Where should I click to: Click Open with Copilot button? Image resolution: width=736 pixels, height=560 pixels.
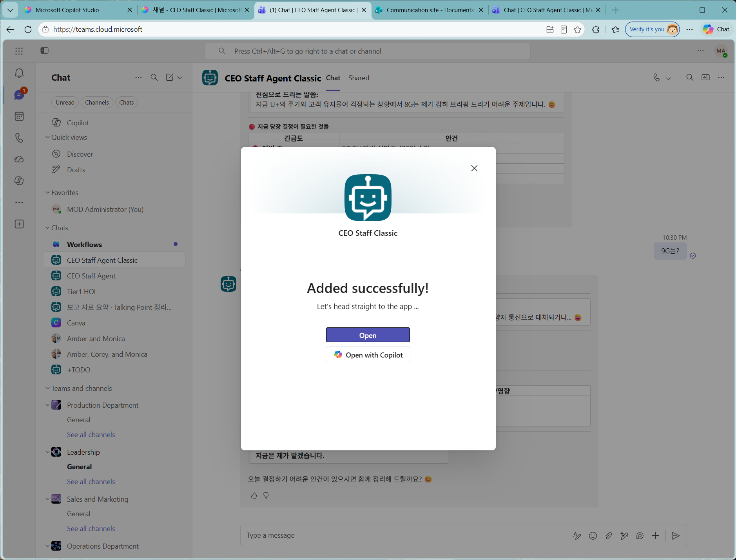(368, 355)
